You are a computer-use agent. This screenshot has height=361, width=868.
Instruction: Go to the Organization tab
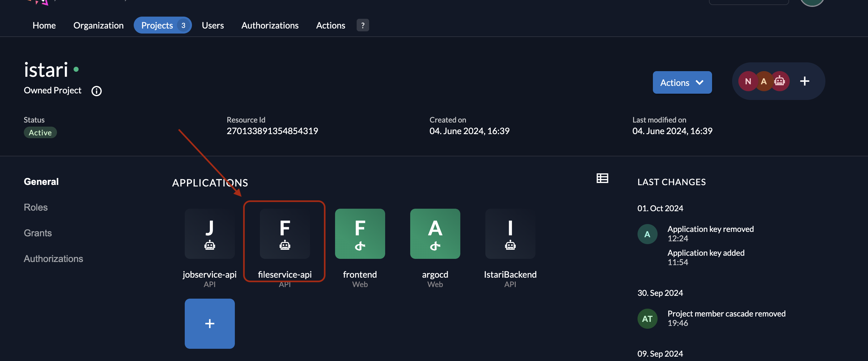(98, 25)
